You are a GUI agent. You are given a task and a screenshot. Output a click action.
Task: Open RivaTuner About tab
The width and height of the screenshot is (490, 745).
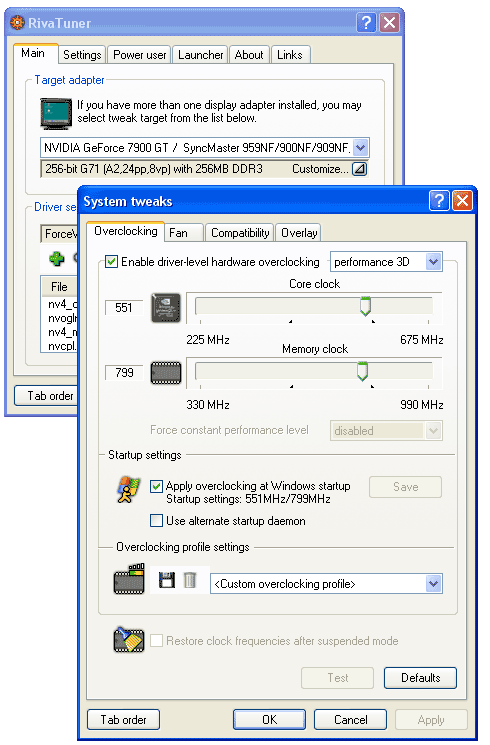pyautogui.click(x=249, y=55)
